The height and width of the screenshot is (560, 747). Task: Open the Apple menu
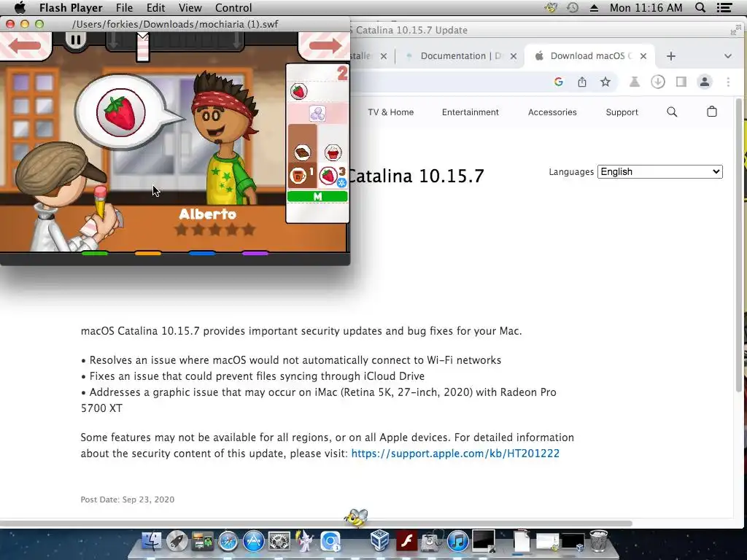pos(20,7)
